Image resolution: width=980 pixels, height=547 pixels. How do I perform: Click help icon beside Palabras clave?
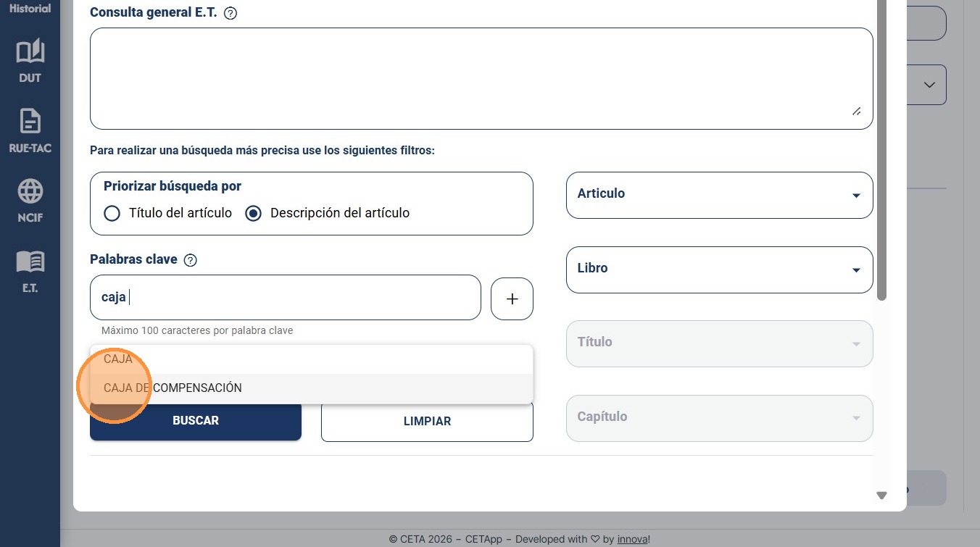[x=191, y=260]
